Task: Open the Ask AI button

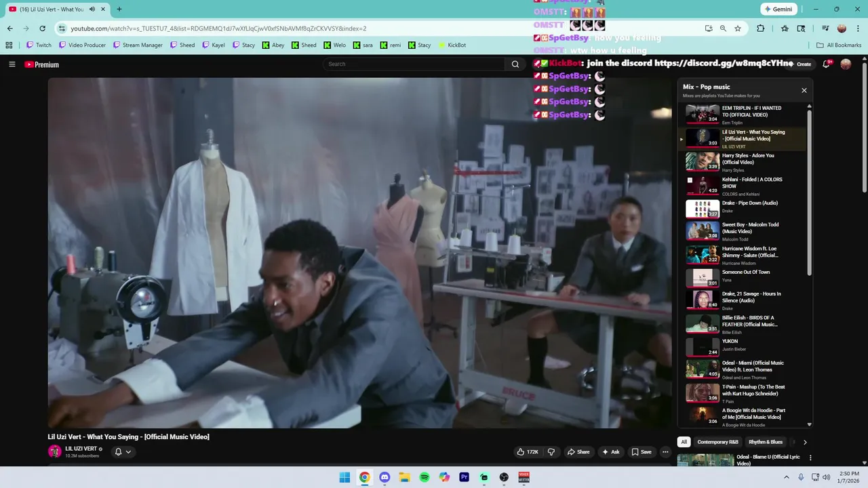Action: coord(611,452)
